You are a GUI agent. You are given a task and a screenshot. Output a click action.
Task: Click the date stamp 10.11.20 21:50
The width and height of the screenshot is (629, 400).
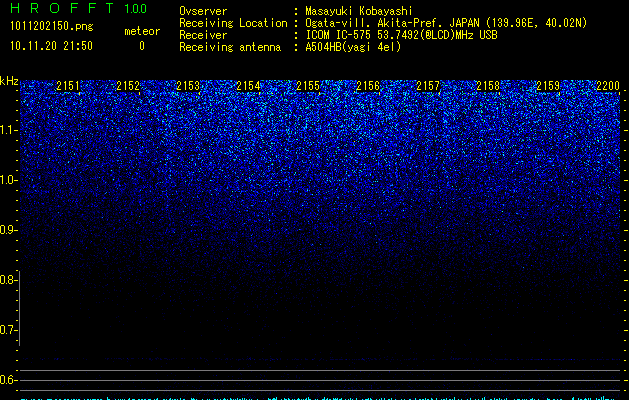51,46
